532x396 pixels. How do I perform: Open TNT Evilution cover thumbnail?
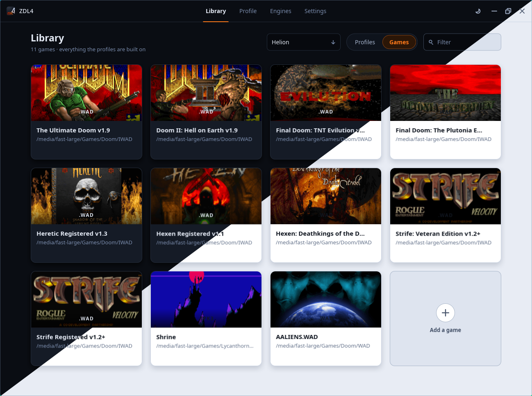click(x=326, y=93)
